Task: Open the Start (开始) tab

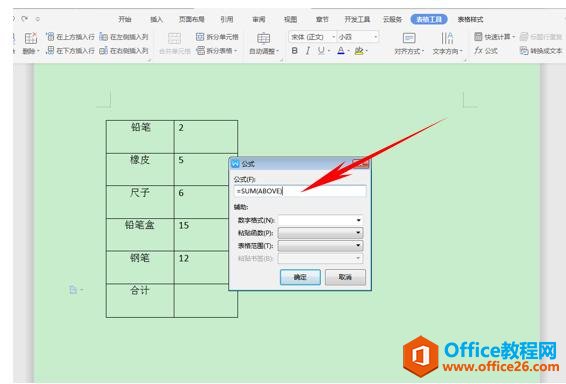Action: 125,19
